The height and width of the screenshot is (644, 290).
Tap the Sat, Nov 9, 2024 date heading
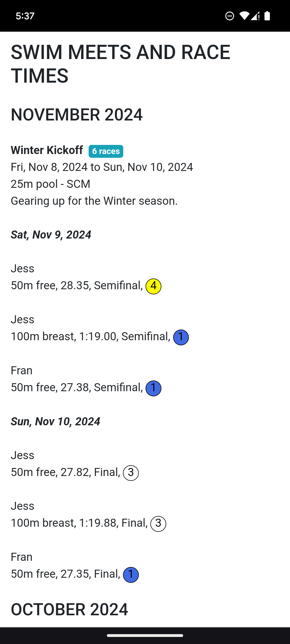click(x=51, y=235)
